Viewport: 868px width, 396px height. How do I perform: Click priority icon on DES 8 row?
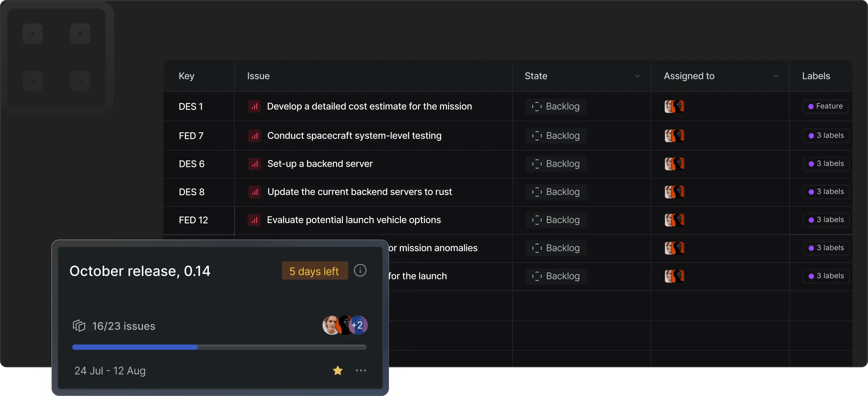[x=255, y=192]
